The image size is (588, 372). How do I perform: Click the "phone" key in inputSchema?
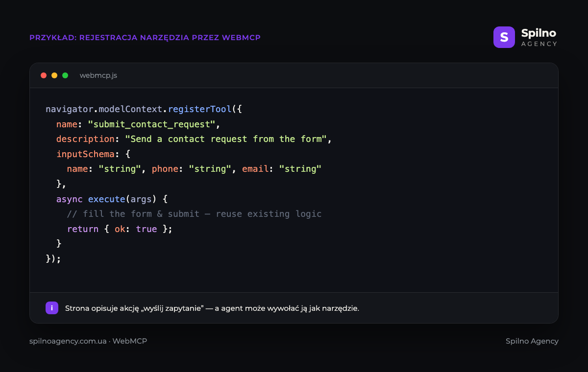(x=165, y=169)
